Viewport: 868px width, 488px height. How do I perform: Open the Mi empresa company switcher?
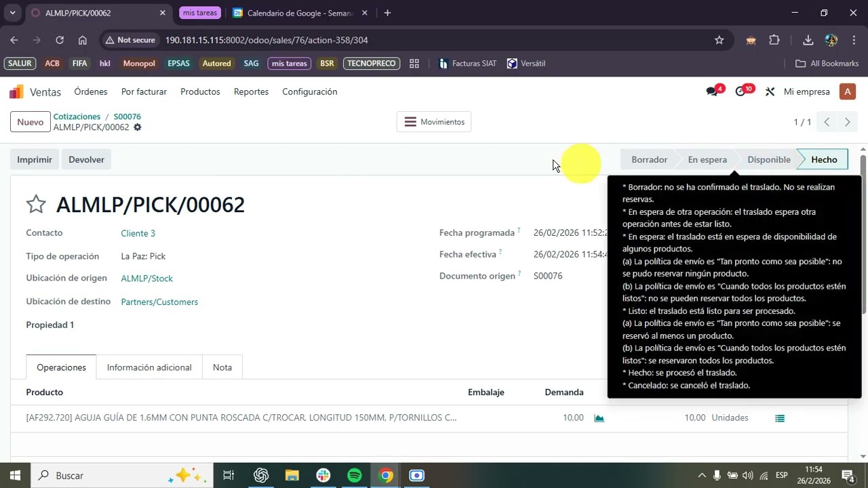pos(806,91)
